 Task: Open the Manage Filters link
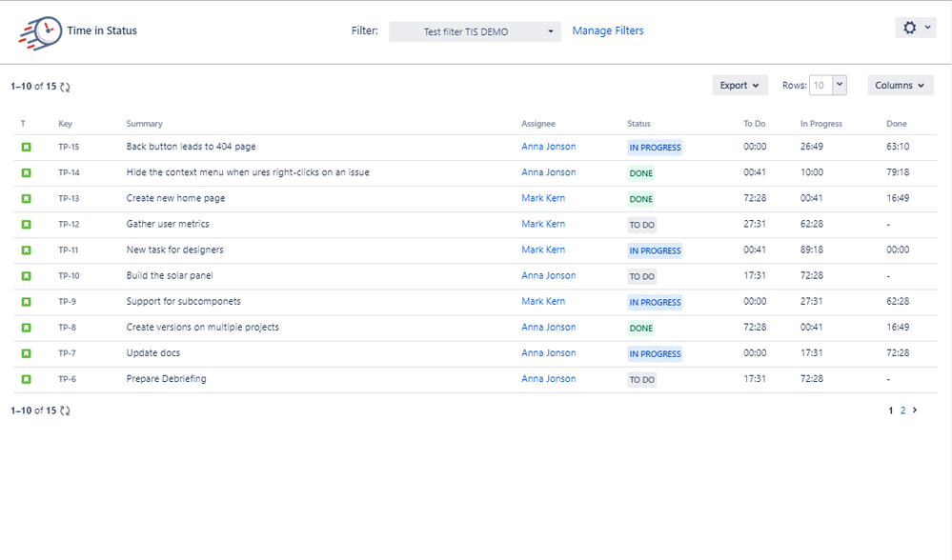608,30
